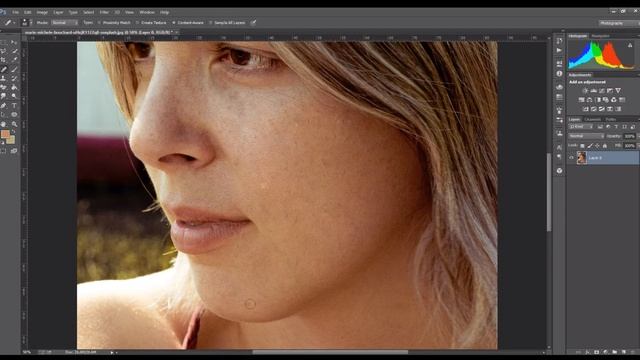Select the Spot Healing Brush tool
This screenshot has width=640, height=360.
click(4, 69)
